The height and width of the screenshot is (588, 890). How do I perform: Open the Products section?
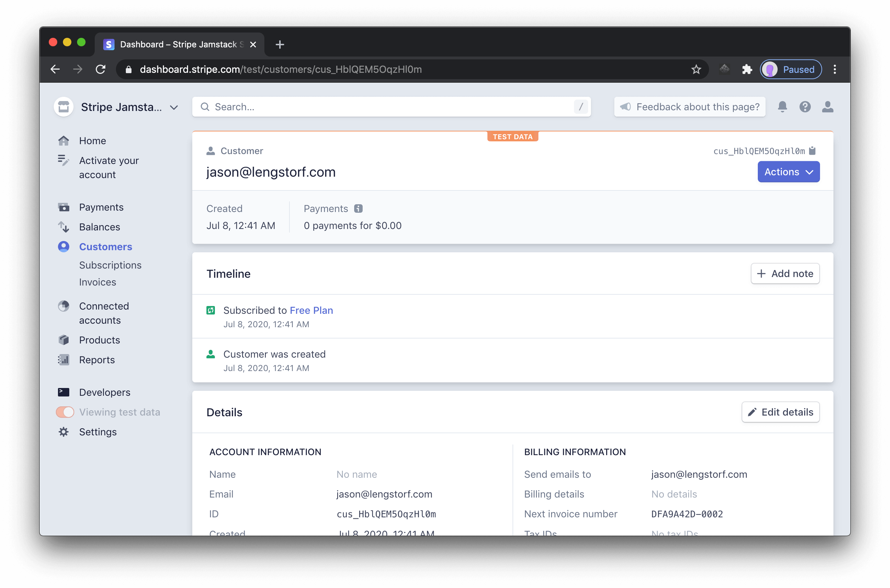(x=99, y=340)
